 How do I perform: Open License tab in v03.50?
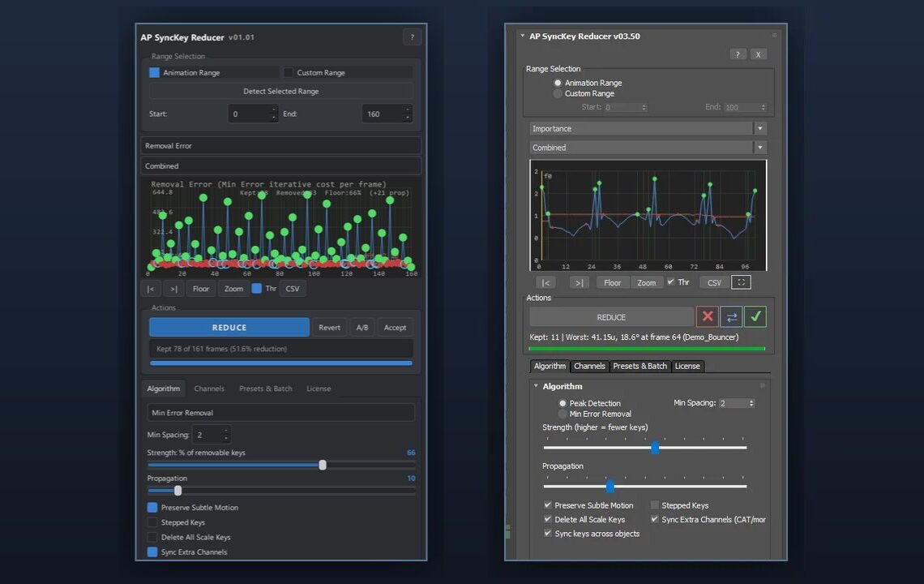(687, 367)
